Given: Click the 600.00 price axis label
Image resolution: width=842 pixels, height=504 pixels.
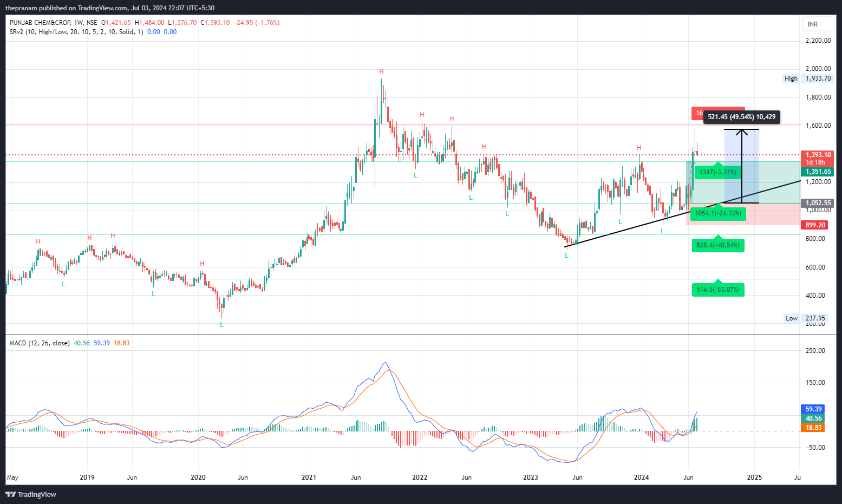Looking at the screenshot, I should coord(815,267).
